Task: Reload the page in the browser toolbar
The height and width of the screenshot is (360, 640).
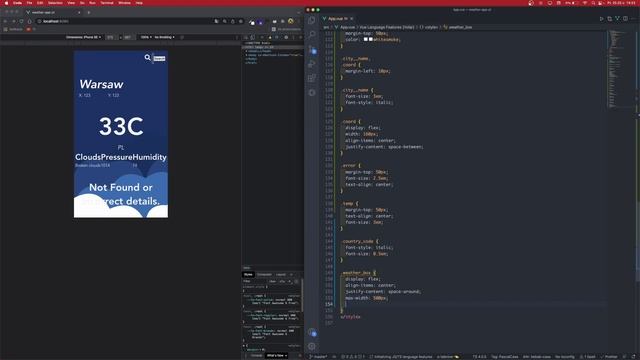Action: 21,21
